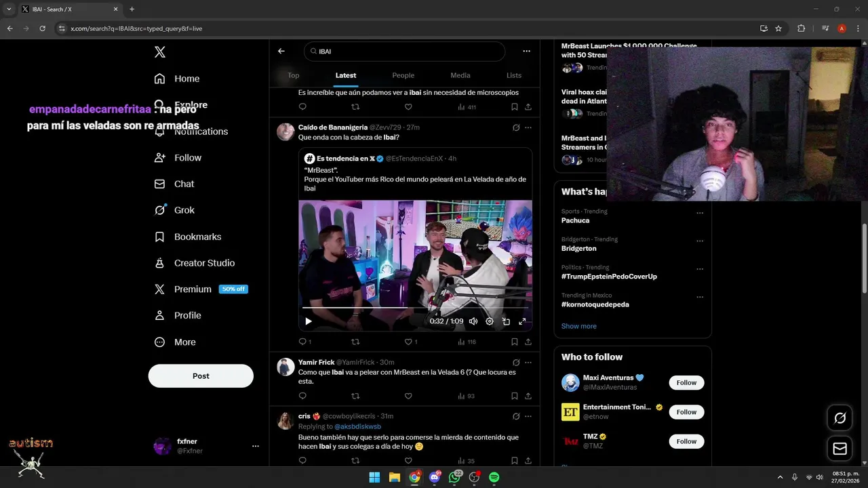Open #TrumpEpsteinPedoCoverUp trend

pyautogui.click(x=609, y=277)
